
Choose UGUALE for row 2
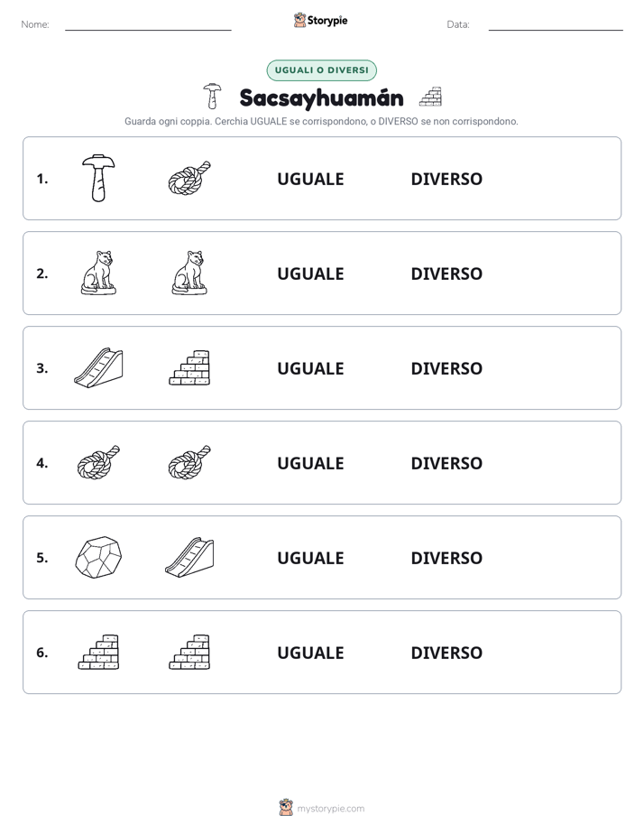[x=310, y=273]
